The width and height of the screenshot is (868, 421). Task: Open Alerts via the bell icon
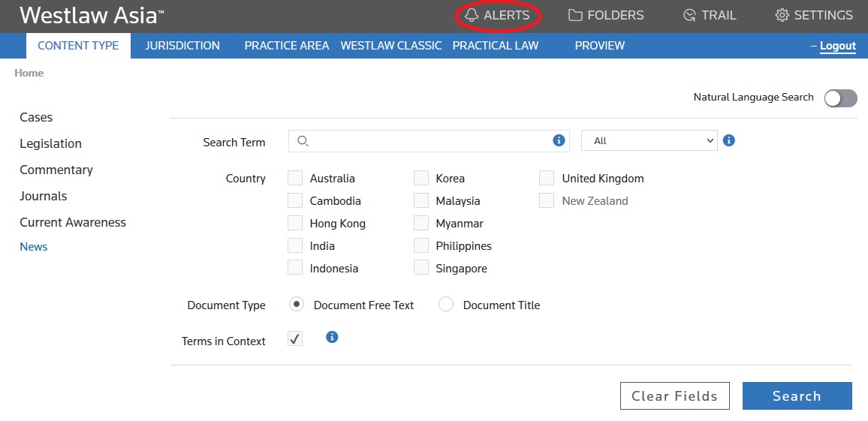[x=472, y=15]
